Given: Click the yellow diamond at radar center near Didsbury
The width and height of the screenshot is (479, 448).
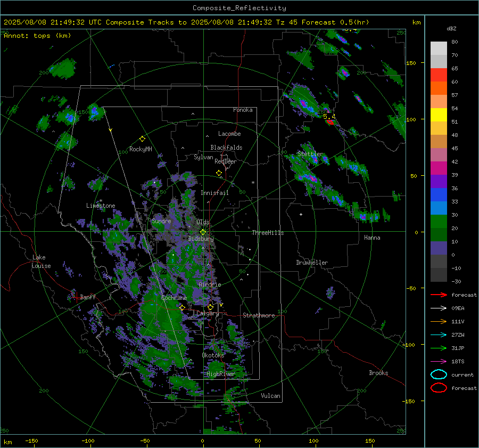Looking at the screenshot, I should [203, 232].
